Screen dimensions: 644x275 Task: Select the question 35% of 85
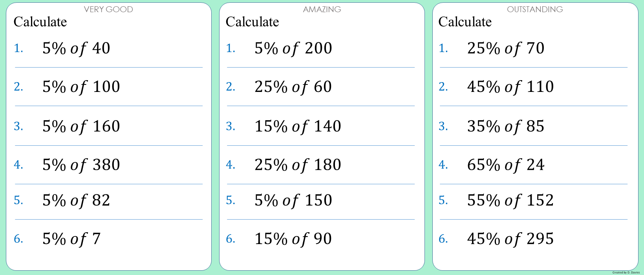pos(506,126)
